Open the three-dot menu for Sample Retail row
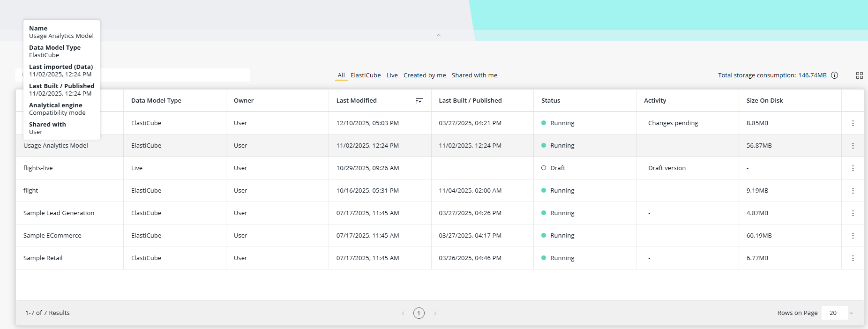The image size is (868, 329). tap(853, 258)
